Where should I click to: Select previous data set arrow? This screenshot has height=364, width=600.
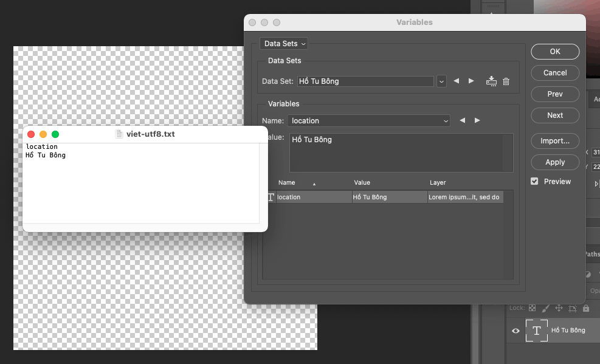456,81
